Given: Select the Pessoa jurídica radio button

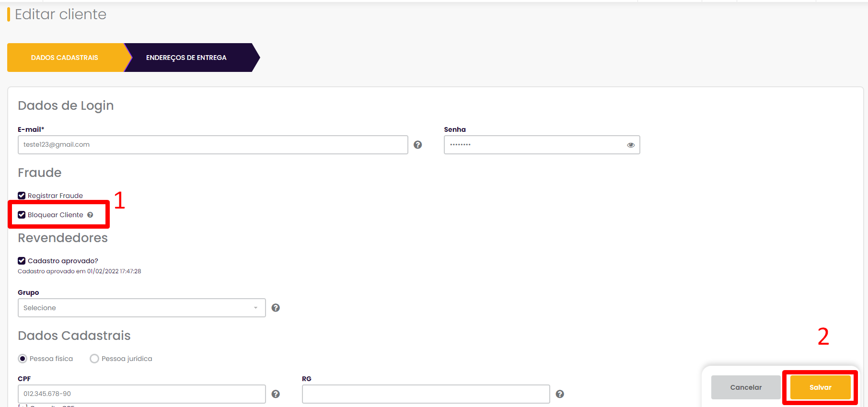Looking at the screenshot, I should click(x=94, y=359).
